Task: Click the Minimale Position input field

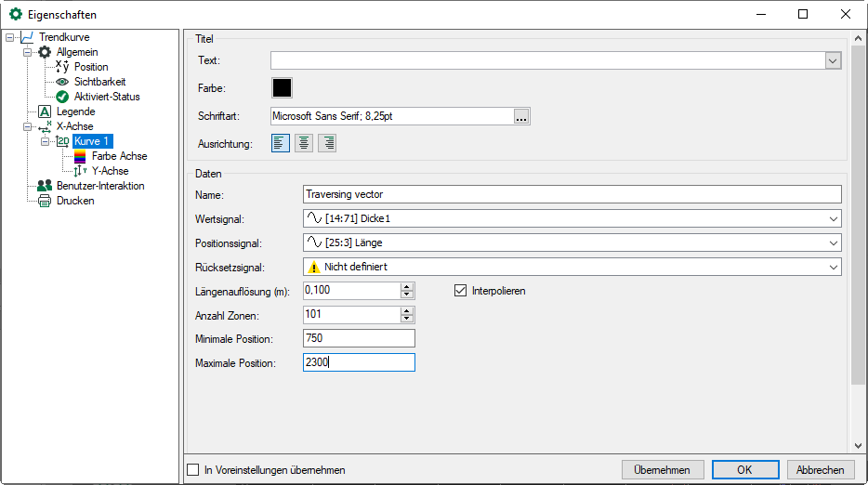Action: point(359,338)
